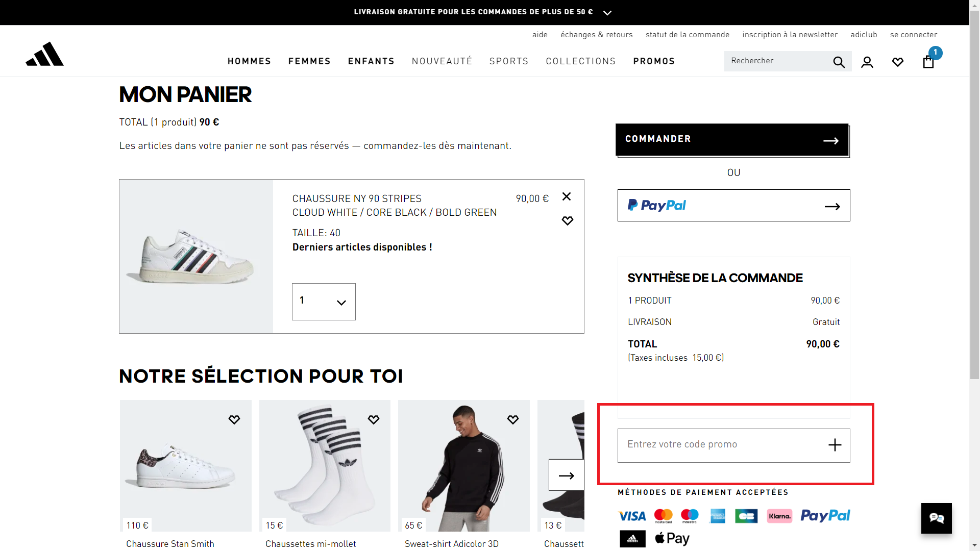Screen dimensions: 980x551
Task: Click the adidas logo
Action: point(45,54)
